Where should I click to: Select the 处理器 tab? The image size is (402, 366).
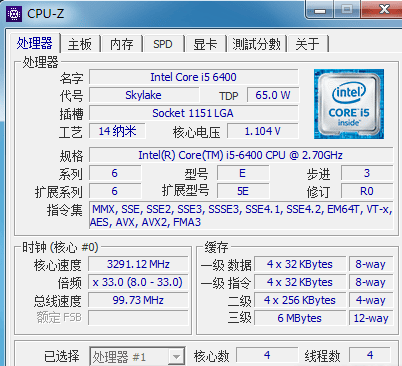point(35,43)
